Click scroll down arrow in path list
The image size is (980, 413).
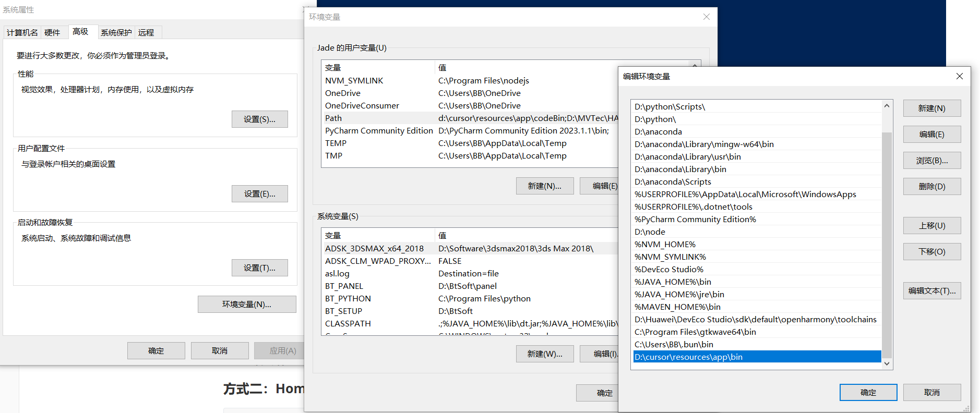tap(887, 363)
